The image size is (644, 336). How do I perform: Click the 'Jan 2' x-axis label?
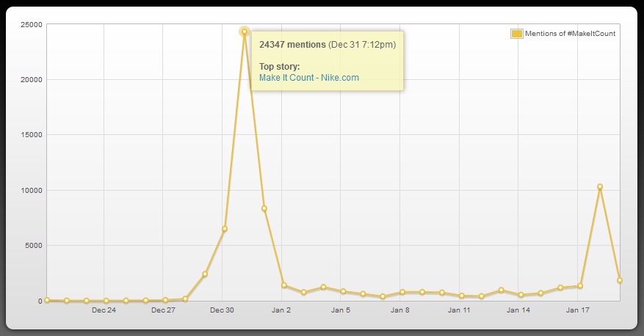[281, 310]
